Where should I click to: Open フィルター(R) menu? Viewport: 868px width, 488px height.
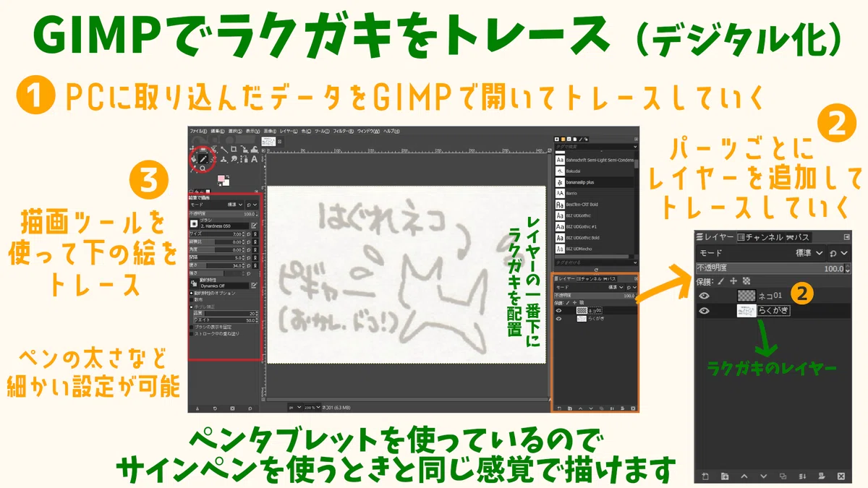click(343, 131)
